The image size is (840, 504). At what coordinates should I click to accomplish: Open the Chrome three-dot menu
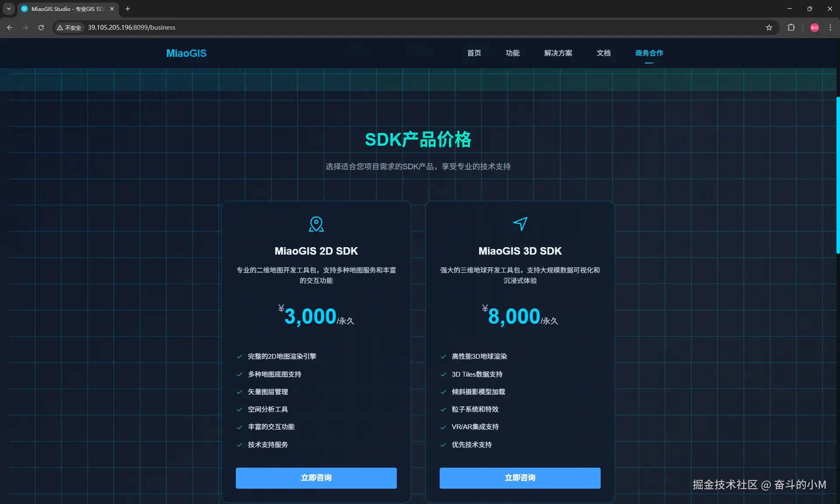830,28
